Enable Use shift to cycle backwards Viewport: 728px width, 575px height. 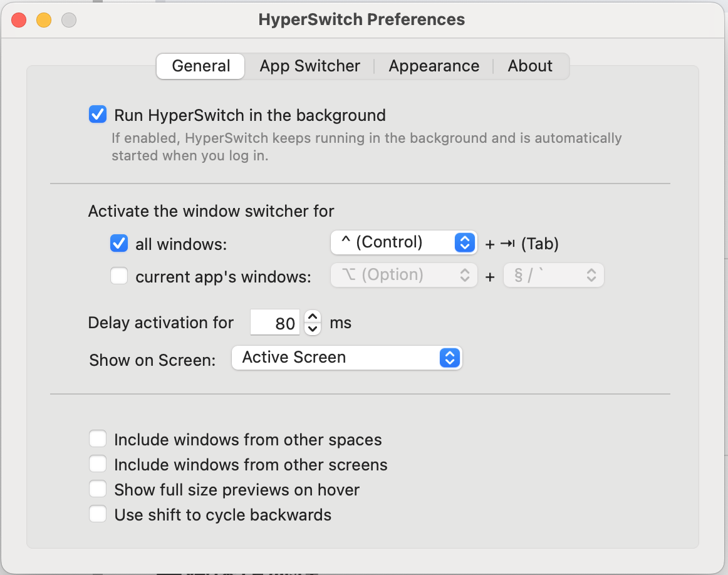(98, 514)
